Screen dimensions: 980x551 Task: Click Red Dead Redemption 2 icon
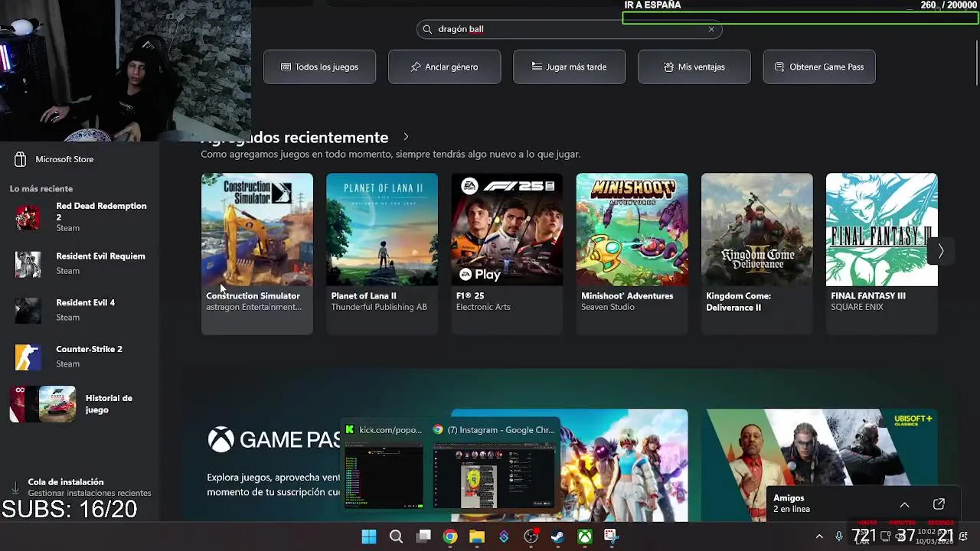pos(28,217)
